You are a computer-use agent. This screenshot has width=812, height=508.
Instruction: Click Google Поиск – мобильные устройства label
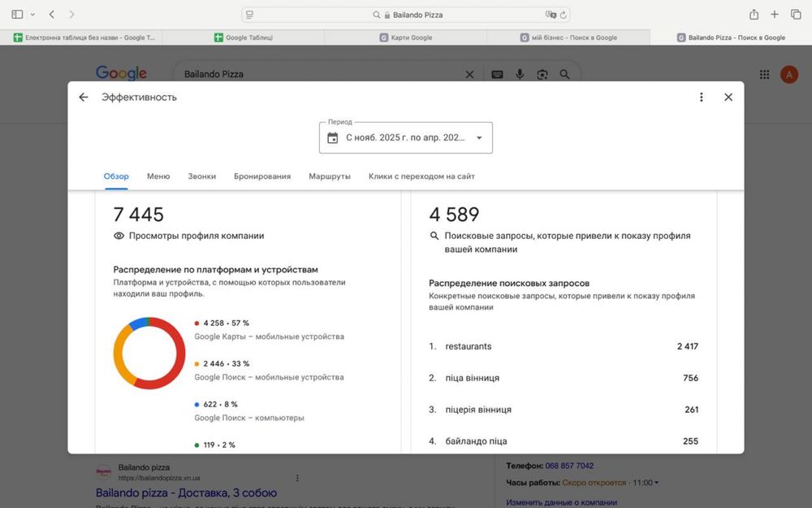pos(270,377)
